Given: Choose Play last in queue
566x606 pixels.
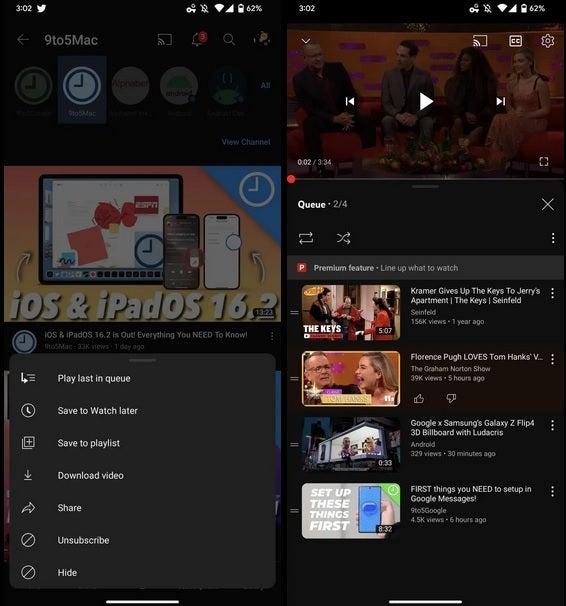Looking at the screenshot, I should (x=143, y=378).
